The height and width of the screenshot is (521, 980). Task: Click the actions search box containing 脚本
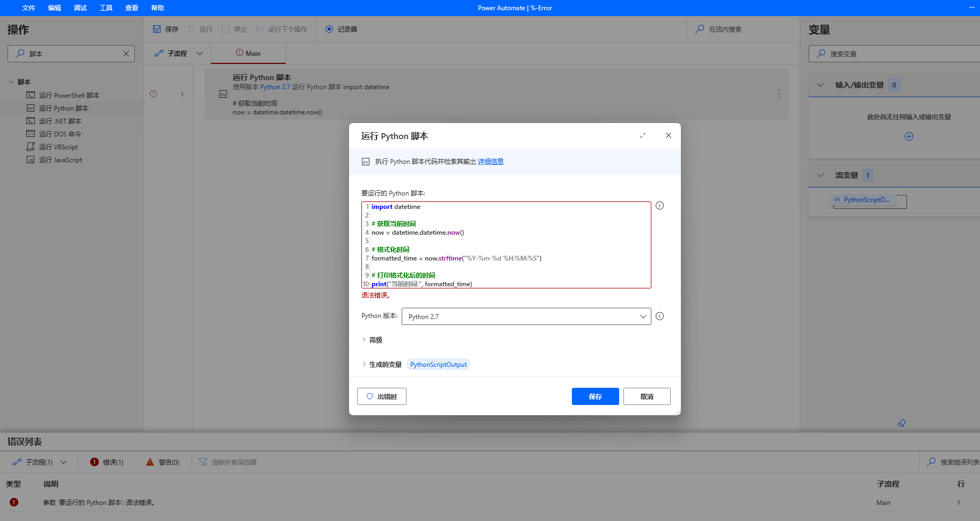pos(71,54)
